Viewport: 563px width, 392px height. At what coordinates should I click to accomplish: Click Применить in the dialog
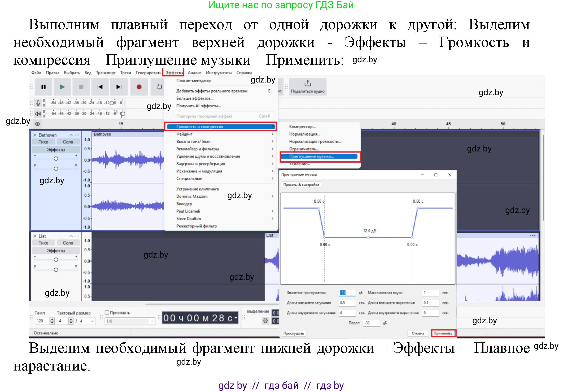[x=444, y=333]
